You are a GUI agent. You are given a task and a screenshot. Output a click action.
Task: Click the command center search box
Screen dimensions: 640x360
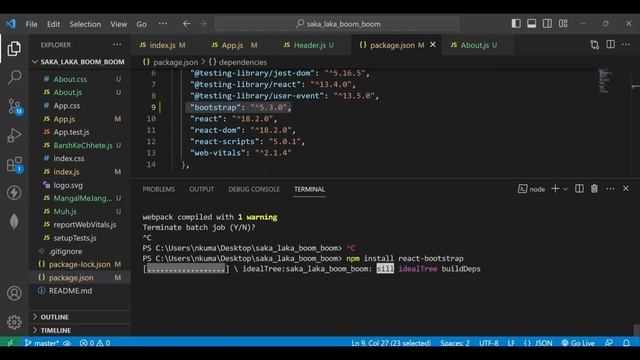337,24
